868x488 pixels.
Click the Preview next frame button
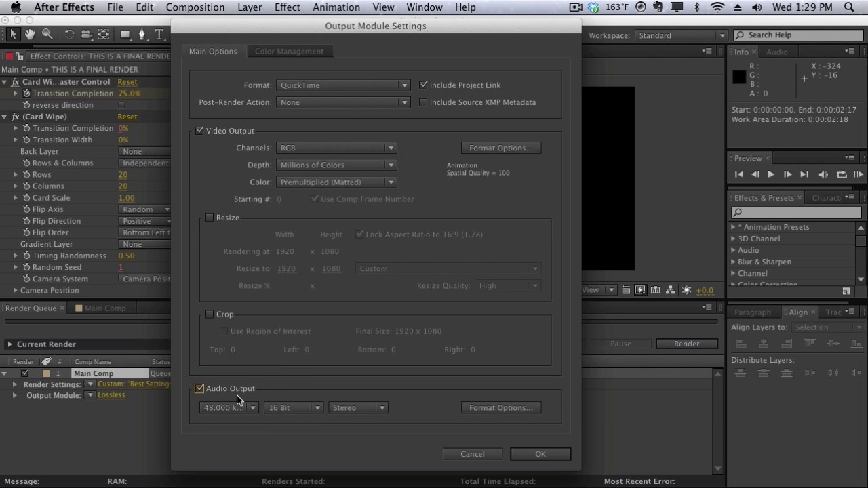tap(787, 174)
